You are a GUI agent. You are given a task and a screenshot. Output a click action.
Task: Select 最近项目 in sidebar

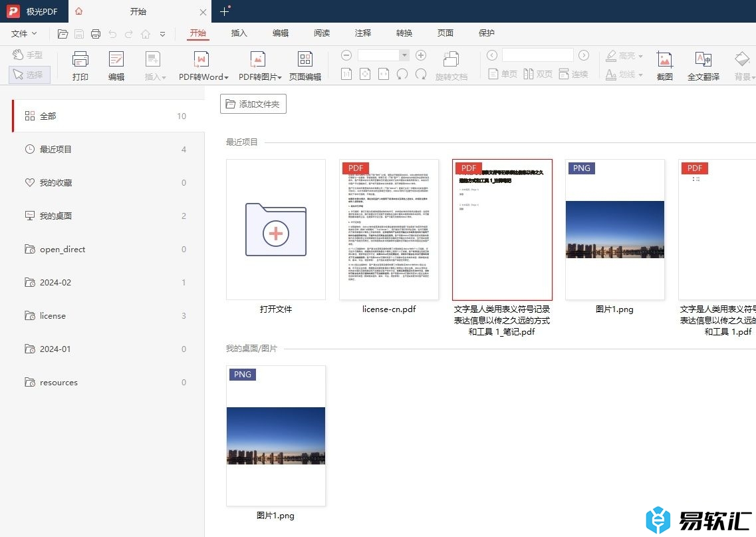(108, 150)
